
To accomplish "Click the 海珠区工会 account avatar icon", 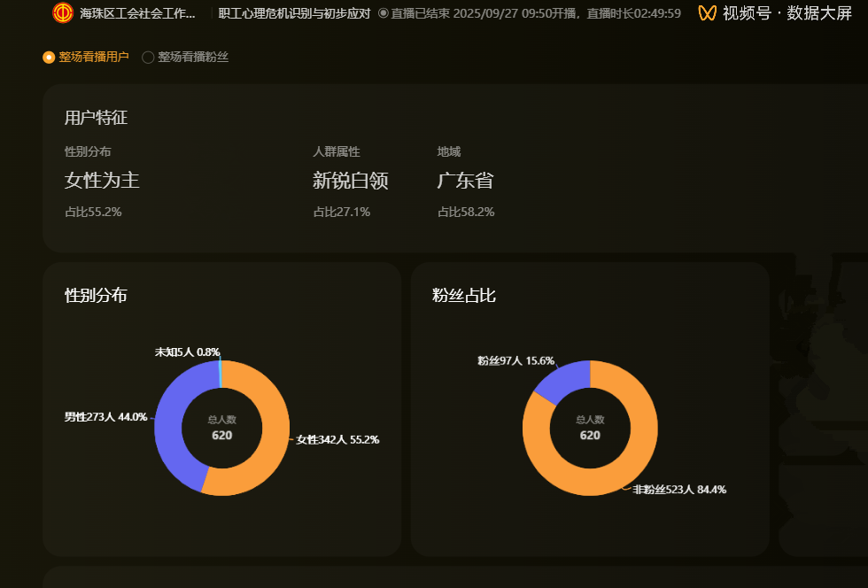I will pos(63,13).
